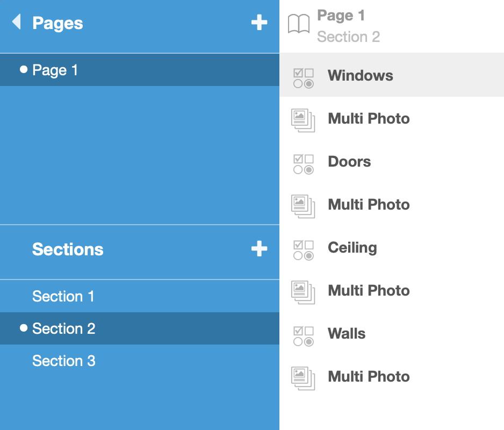Switch to Section 3
Screen dimensions: 504x430
[x=63, y=361]
